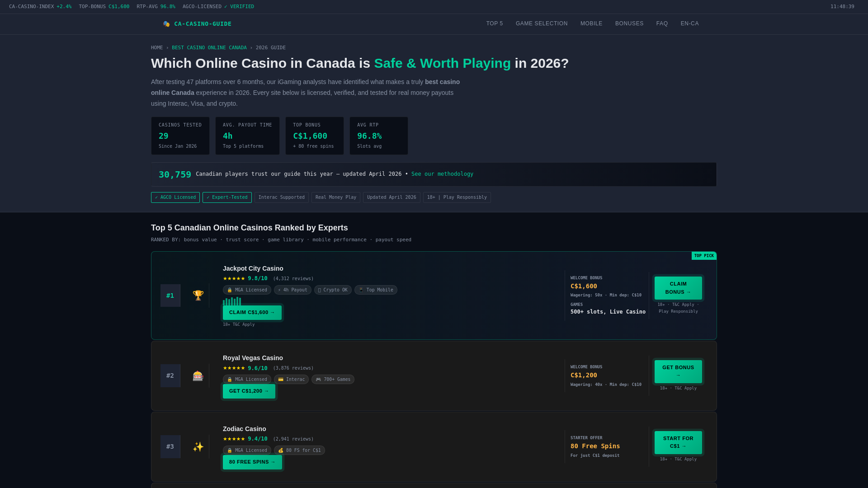Click the Royal Vegas star rating
The height and width of the screenshot is (488, 868).
point(234,368)
